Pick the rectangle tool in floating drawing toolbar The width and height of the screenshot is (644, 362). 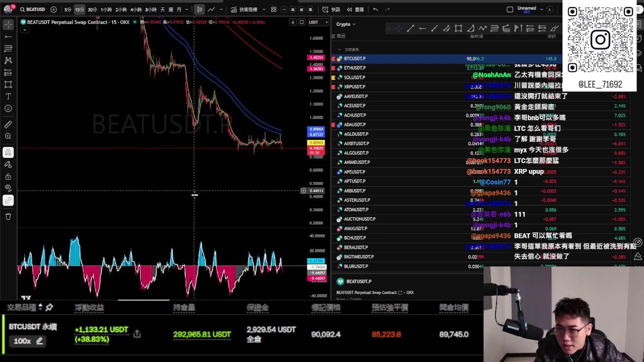[x=458, y=29]
